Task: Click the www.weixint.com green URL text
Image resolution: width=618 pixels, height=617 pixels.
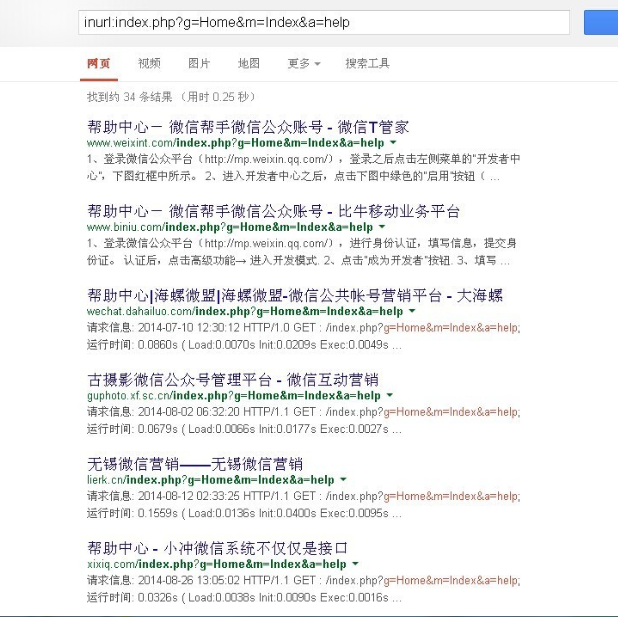Action: [x=236, y=143]
